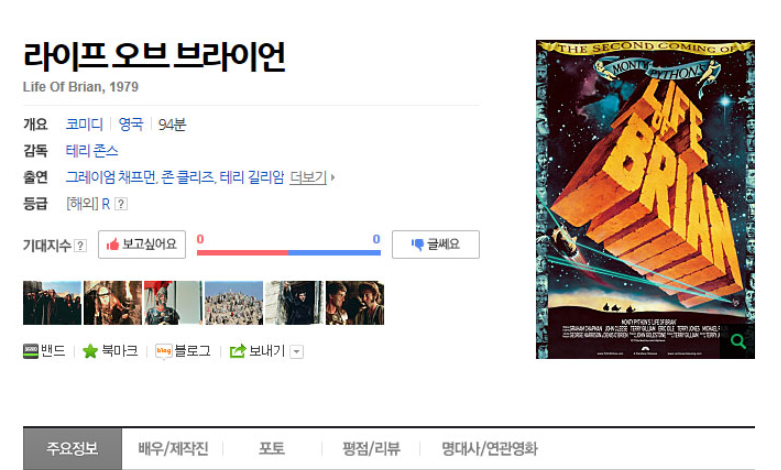The width and height of the screenshot is (781, 470).
Task: Click the blog share icon
Action: [x=163, y=352]
